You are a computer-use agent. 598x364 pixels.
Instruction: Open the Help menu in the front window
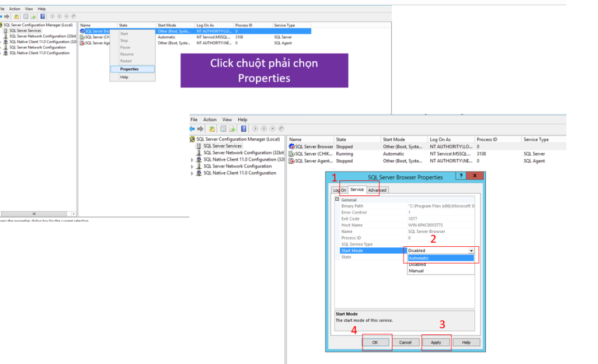[242, 120]
